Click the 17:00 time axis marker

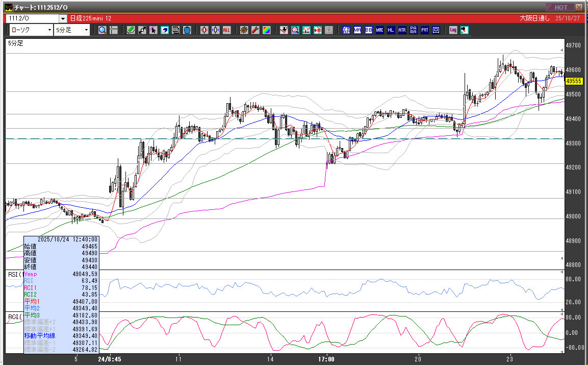pyautogui.click(x=326, y=359)
